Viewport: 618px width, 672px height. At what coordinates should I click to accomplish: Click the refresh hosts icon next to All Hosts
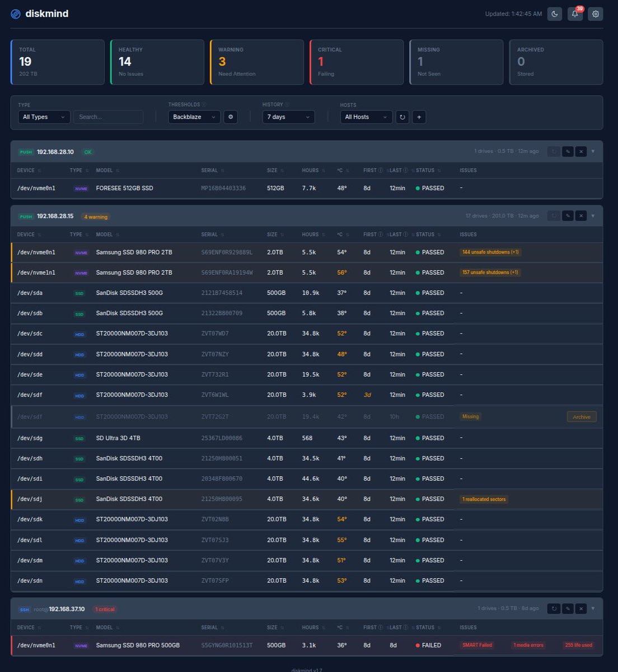(x=402, y=117)
